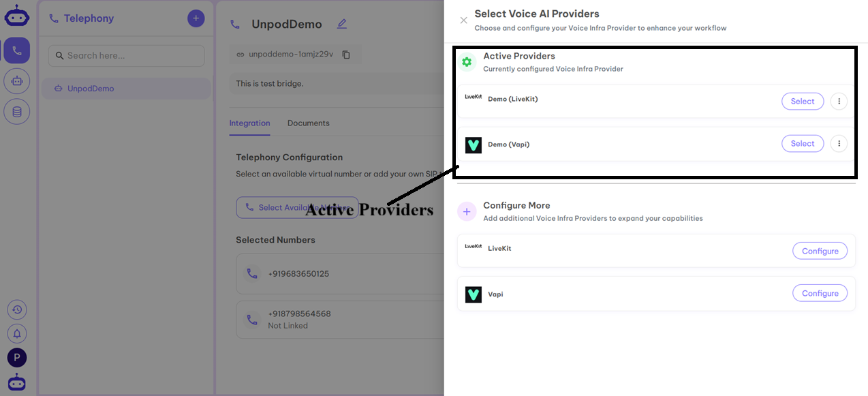Select the Demo (LiveKit) provider

[x=803, y=102]
